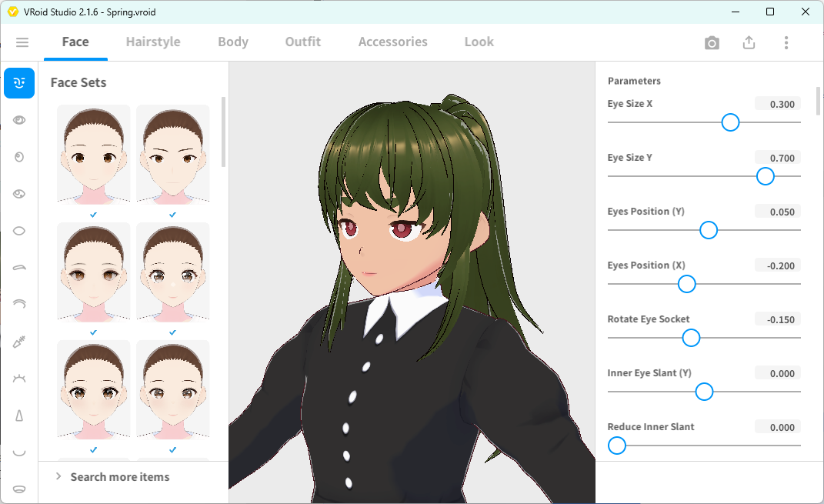This screenshot has height=504, width=824.
Task: Switch to the Outfit tab
Action: click(x=302, y=42)
